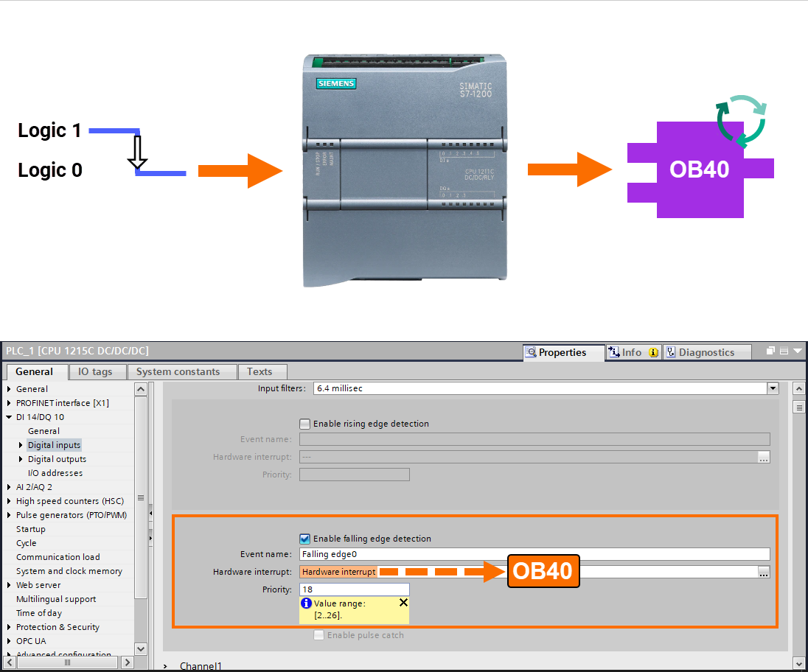Select Cycle in navigation tree
Image resolution: width=808 pixels, height=672 pixels.
point(27,543)
